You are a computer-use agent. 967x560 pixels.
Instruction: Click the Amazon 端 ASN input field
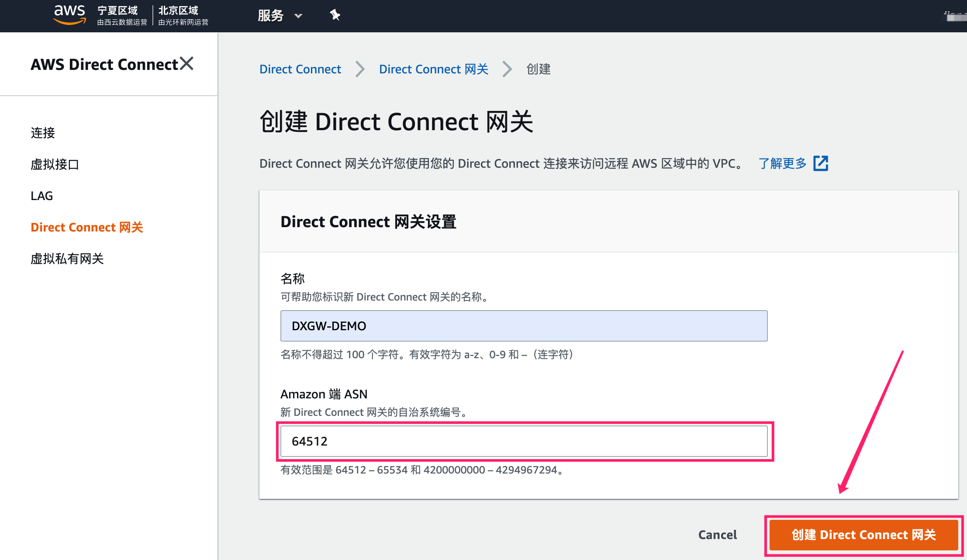coord(524,441)
